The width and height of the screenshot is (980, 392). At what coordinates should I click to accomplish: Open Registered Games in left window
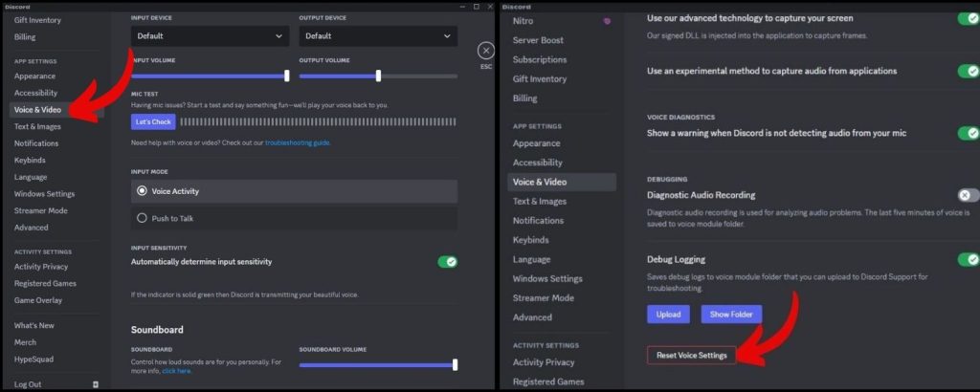(45, 284)
